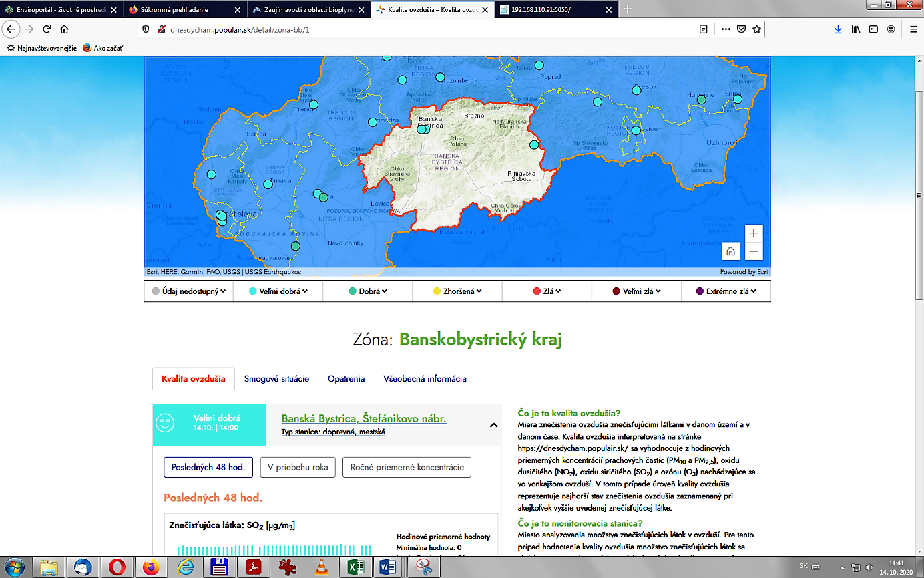Image resolution: width=924 pixels, height=578 pixels.
Task: Reset map with the home icon
Action: click(x=731, y=251)
